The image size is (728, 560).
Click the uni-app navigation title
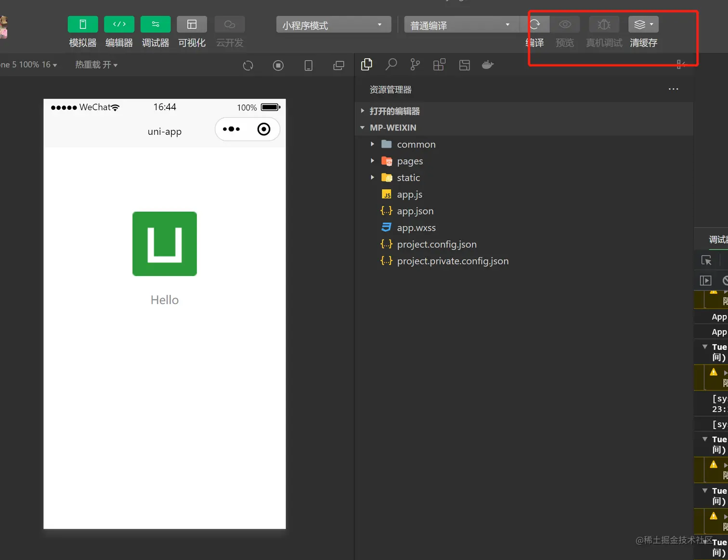[x=165, y=131]
